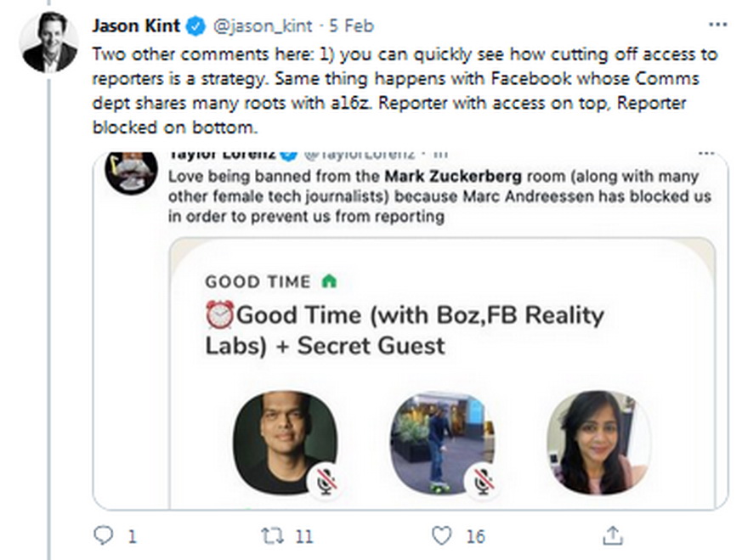Select the skateboarder speaker avatar
Image resolution: width=748 pixels, height=560 pixels.
point(437,441)
